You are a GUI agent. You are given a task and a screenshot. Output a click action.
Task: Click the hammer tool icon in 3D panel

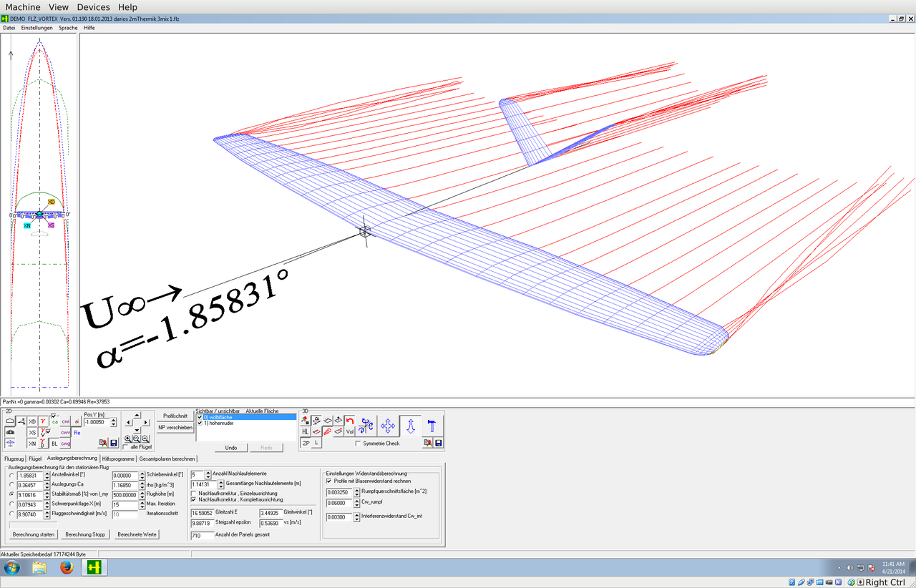tap(432, 426)
